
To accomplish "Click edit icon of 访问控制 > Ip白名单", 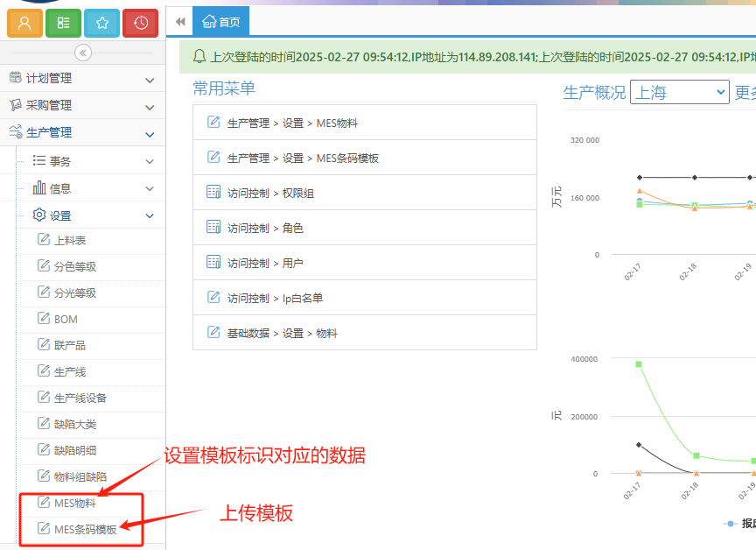I will 213,297.
